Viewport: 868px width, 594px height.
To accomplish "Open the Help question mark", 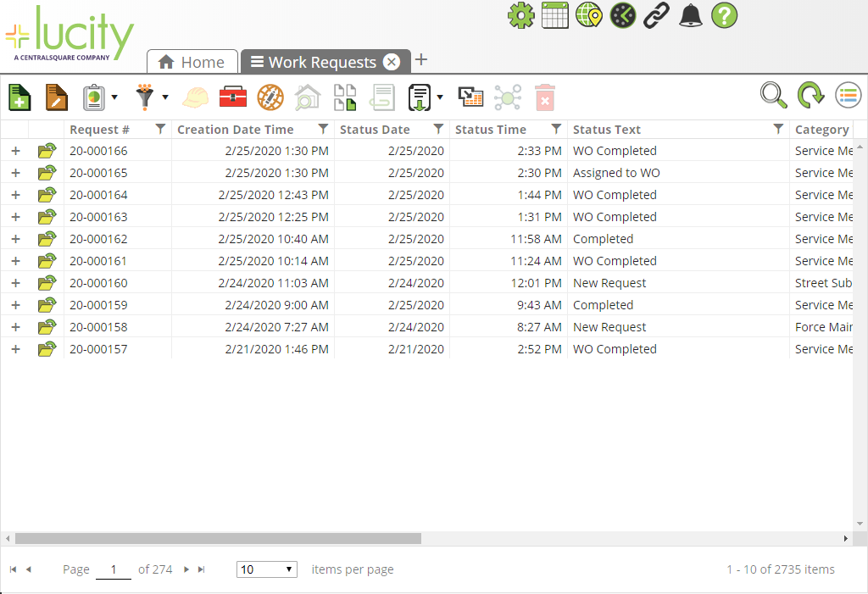I will (x=724, y=15).
